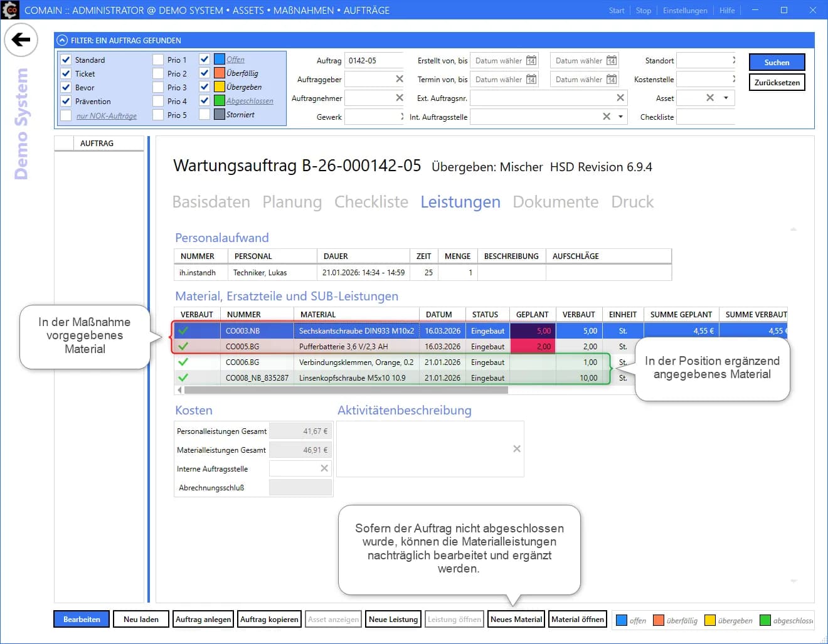Image resolution: width=828 pixels, height=644 pixels.
Task: Clear the Auftraggeber field with X
Action: click(399, 79)
